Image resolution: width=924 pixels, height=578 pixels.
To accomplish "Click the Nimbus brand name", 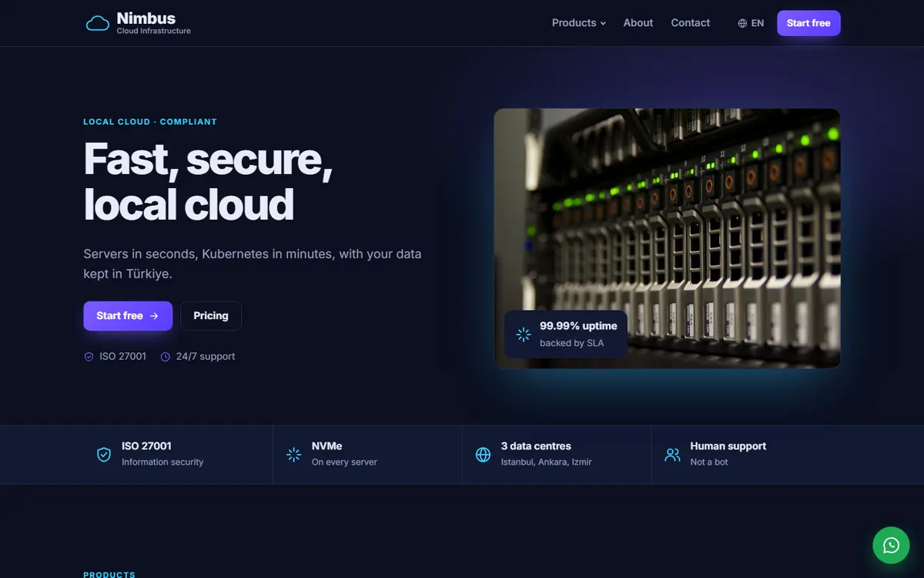I will tap(146, 18).
